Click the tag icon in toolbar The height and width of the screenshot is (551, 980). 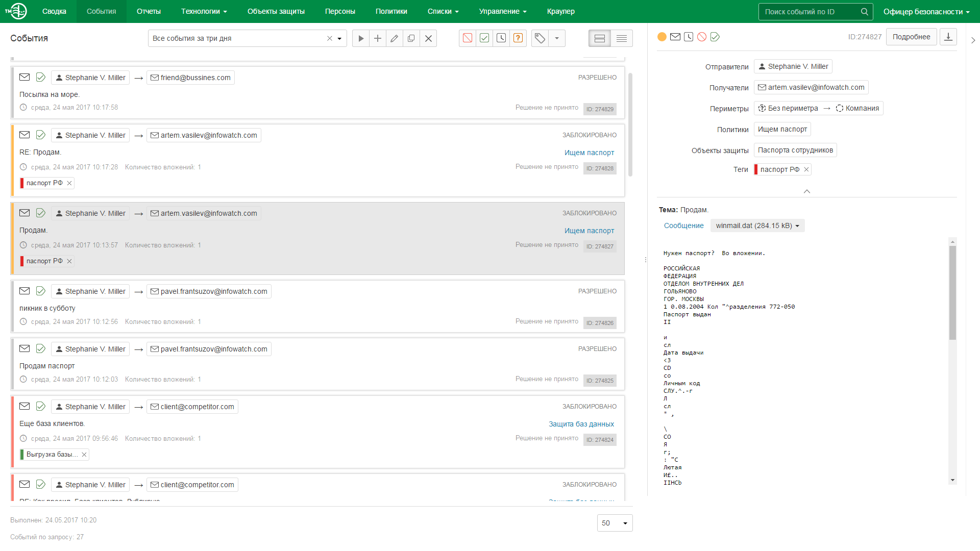(x=540, y=38)
